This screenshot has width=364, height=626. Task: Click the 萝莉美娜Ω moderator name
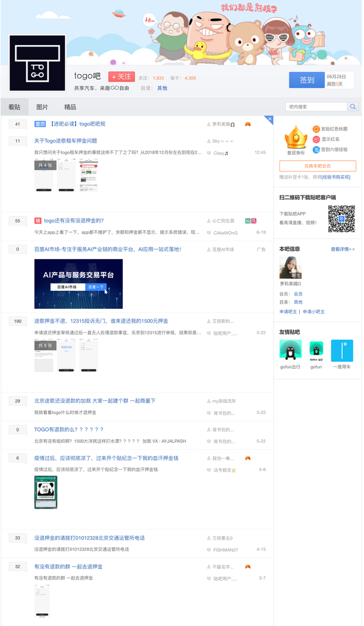290,284
